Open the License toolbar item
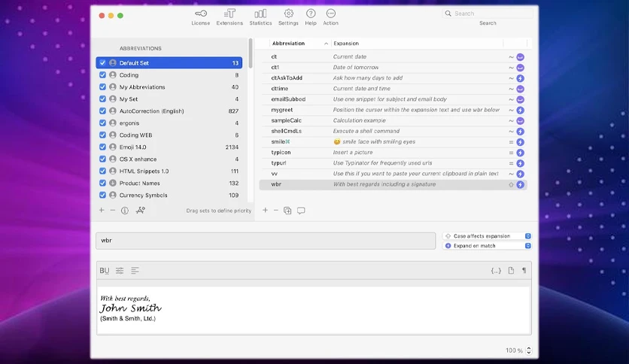This screenshot has width=629, height=364. coord(201,17)
